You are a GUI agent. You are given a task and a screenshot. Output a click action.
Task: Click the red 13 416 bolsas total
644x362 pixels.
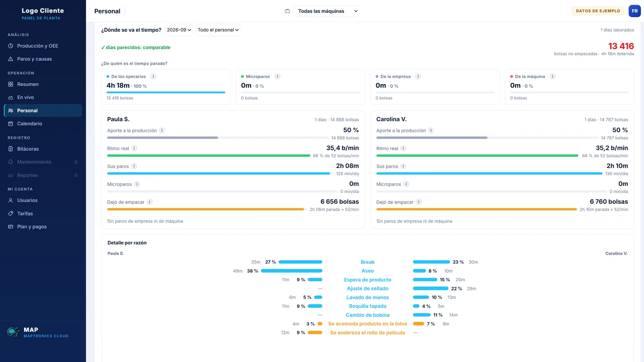coord(621,46)
